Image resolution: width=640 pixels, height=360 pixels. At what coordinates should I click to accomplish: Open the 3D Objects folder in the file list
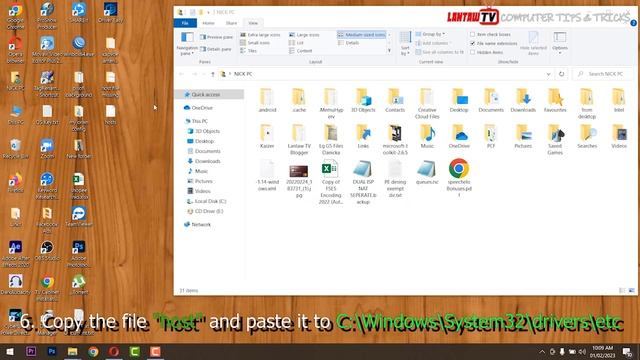(363, 100)
